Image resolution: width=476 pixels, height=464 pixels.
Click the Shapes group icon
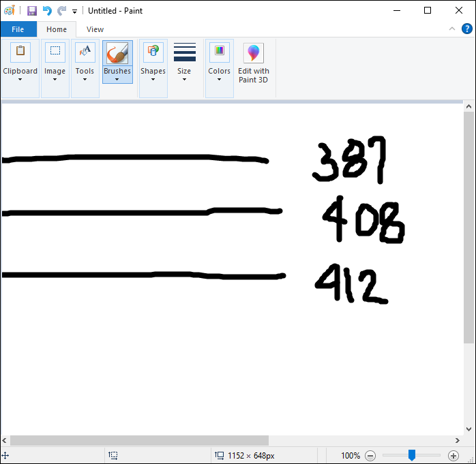click(x=153, y=52)
